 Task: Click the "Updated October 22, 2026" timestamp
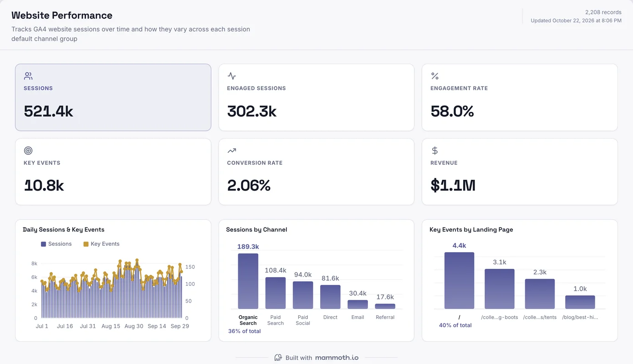click(x=576, y=20)
